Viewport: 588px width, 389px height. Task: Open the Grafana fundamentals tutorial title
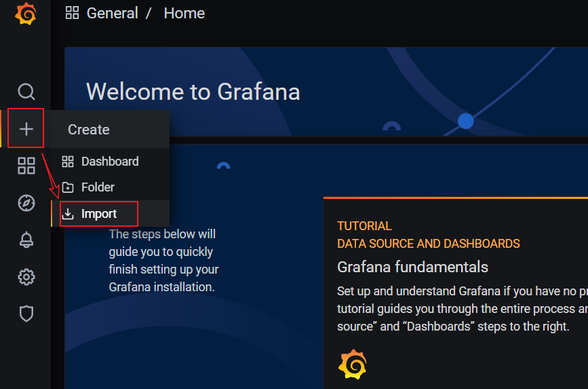[412, 267]
